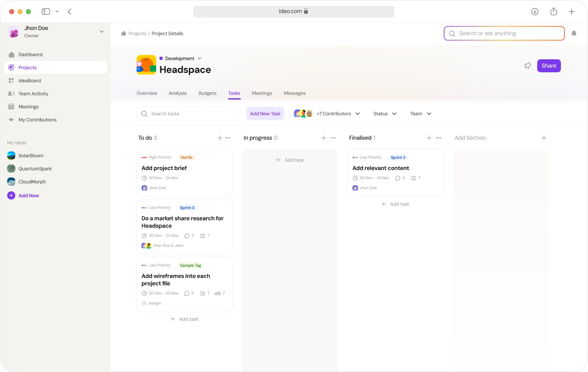Viewport: 588px width, 372px height.
Task: Open the Team filter dropdown
Action: pyautogui.click(x=421, y=114)
